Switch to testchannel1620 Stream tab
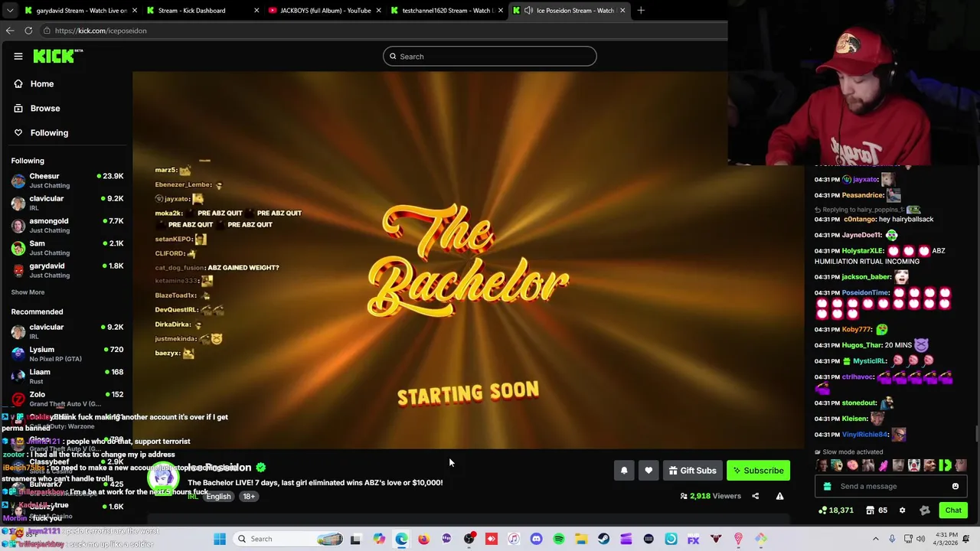 tap(446, 10)
